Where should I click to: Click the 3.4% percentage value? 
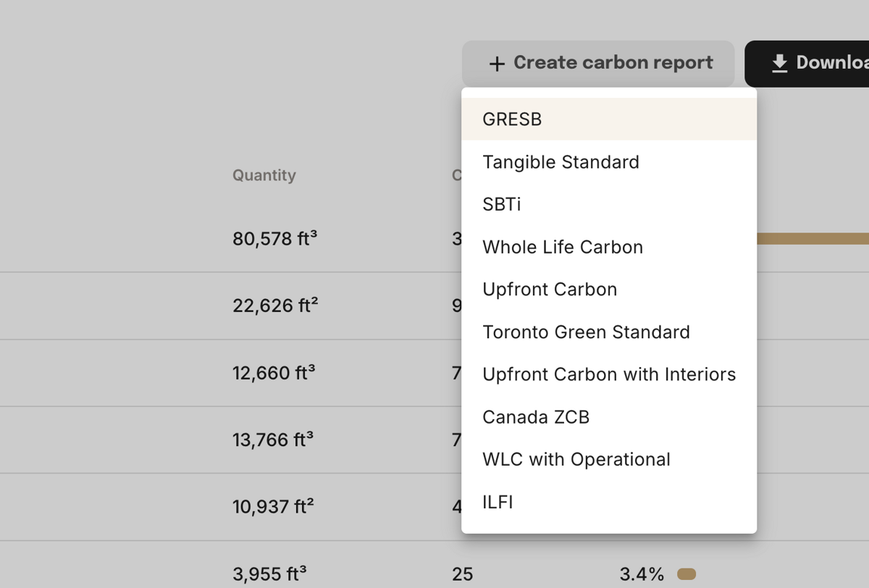[642, 575]
